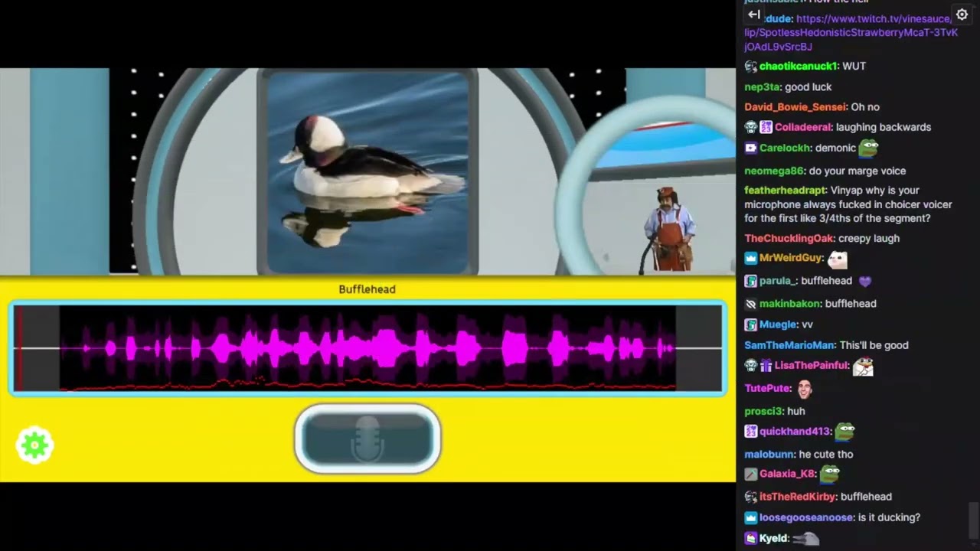Click username loosegooseanoose in chat

click(806, 518)
